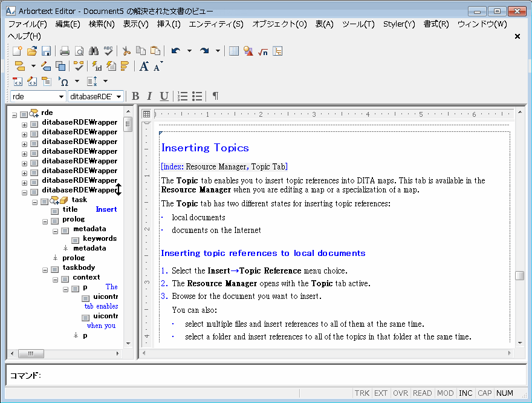Image resolution: width=532 pixels, height=403 pixels.
Task: Toggle Bold formatting
Action: coord(135,96)
